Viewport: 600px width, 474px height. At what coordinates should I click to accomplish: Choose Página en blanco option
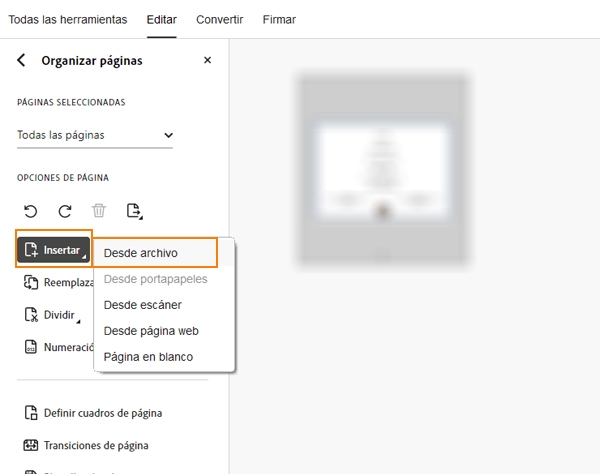point(148,357)
